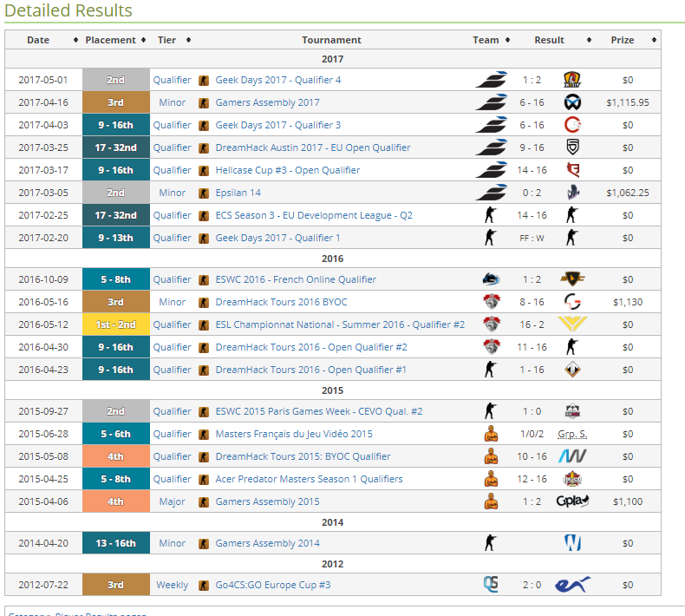685x616 pixels.
Task: Click opponent logo in Geek Days Qualifier 4 row
Action: pyautogui.click(x=572, y=80)
